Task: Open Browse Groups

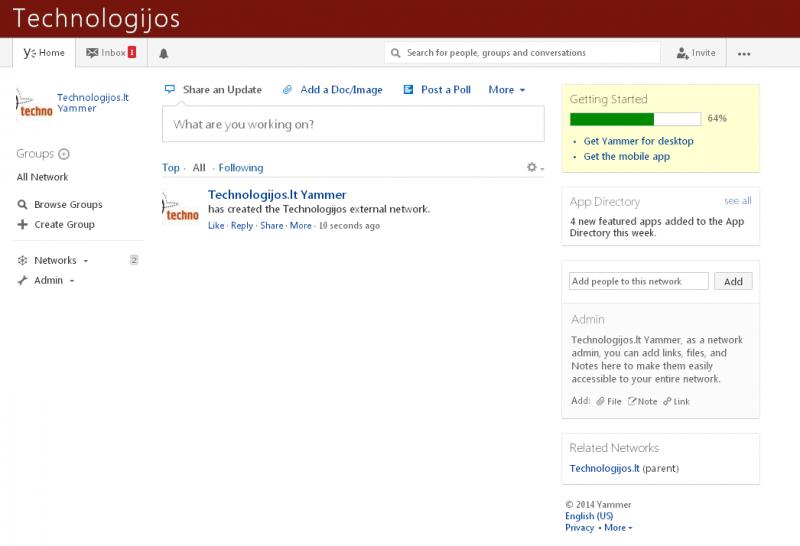Action: (x=68, y=204)
